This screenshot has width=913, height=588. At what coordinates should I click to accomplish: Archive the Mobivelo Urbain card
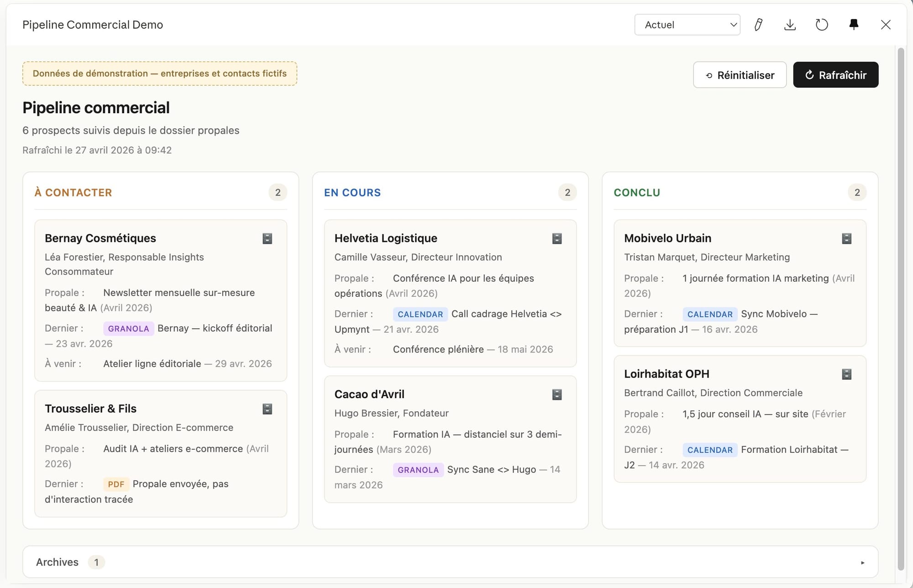click(x=847, y=238)
